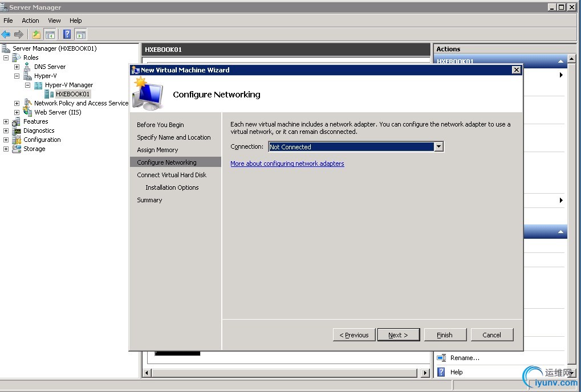Screen dimensions: 581x392
Task: Go to Summary wizard step
Action: coord(149,200)
